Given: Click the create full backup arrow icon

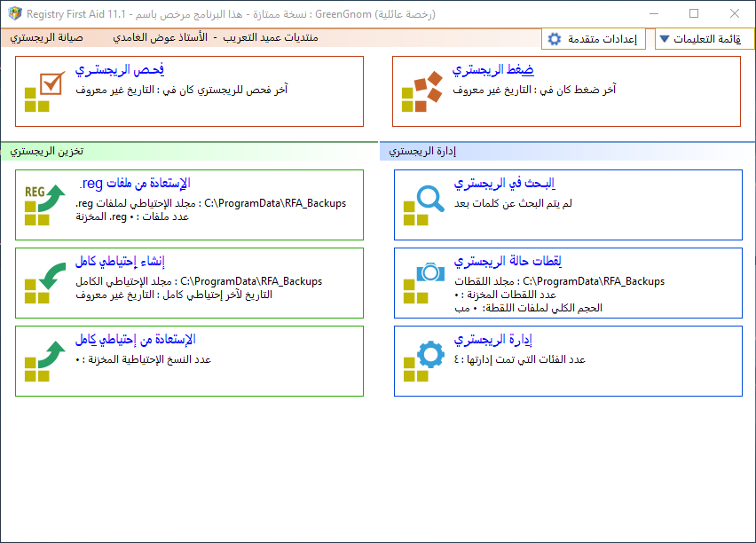Looking at the screenshot, I should (x=44, y=283).
